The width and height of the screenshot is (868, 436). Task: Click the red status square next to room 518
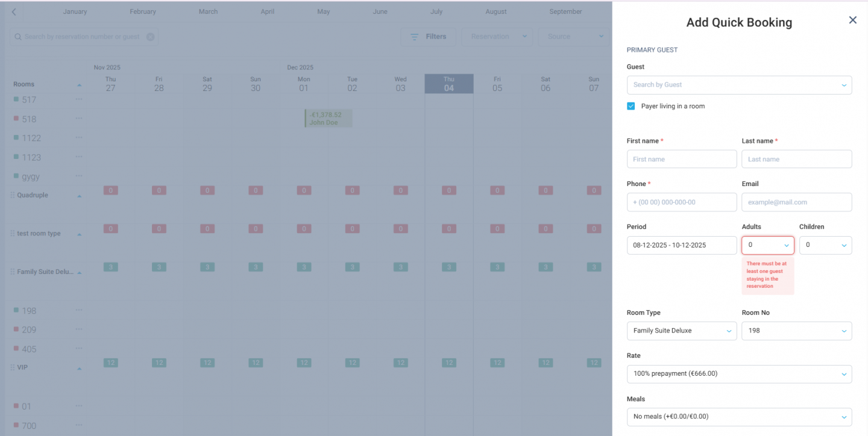(16, 119)
